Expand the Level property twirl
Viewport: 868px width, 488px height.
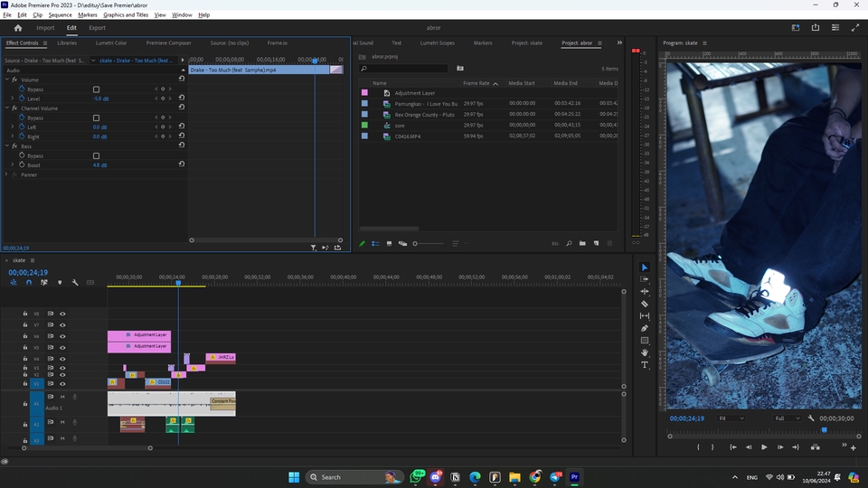point(13,99)
